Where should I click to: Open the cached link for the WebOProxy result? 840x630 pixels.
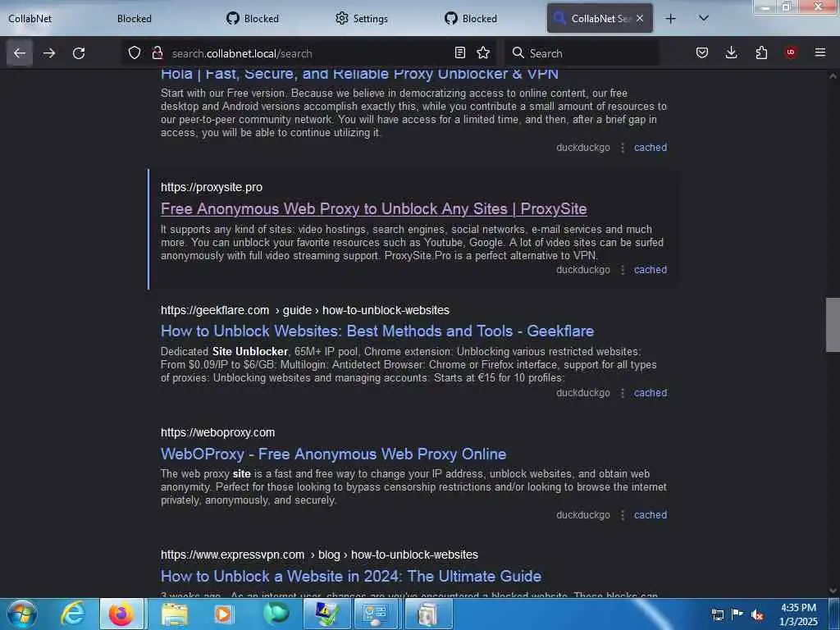click(x=651, y=515)
